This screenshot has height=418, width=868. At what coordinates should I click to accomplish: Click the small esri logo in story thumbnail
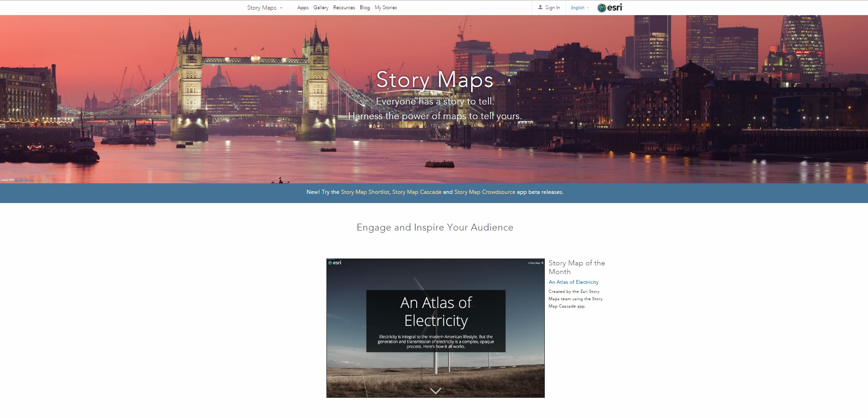(x=335, y=263)
